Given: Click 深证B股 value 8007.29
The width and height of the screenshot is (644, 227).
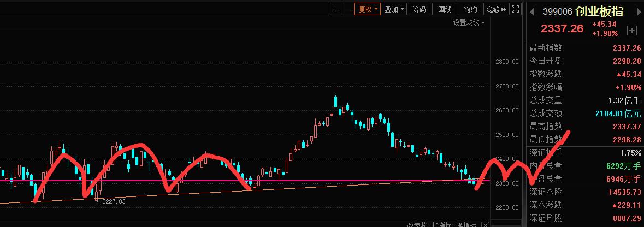Looking at the screenshot, I should tap(627, 218).
